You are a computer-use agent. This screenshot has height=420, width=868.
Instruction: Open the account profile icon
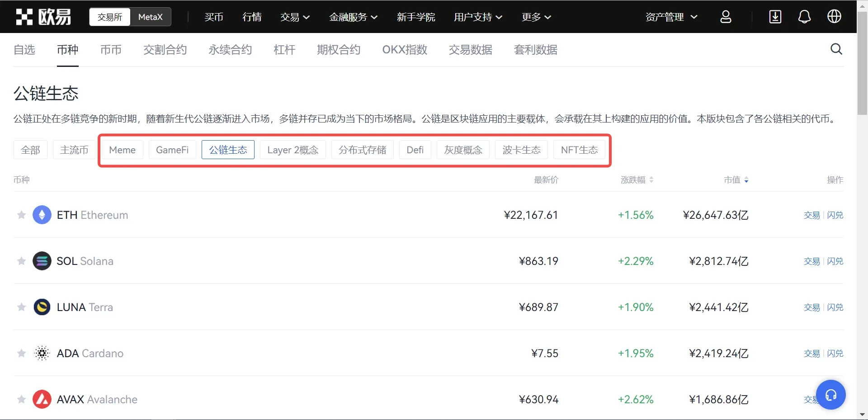tap(726, 17)
